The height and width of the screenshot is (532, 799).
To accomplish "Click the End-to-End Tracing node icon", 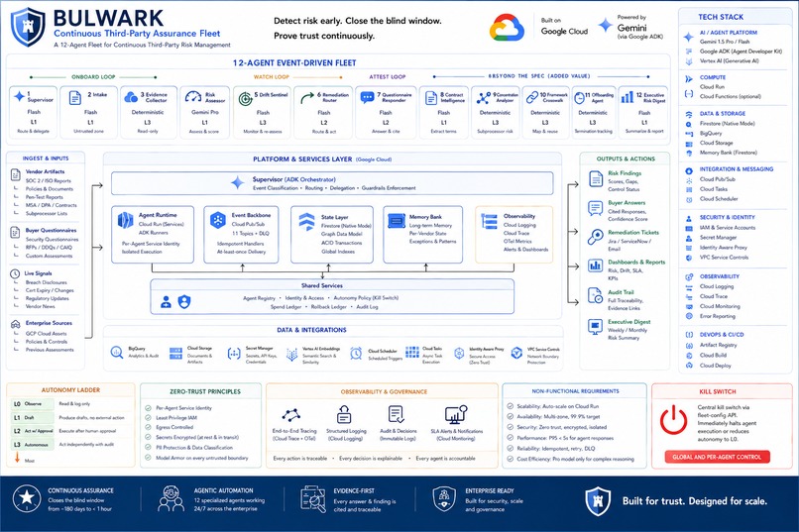I will click(291, 415).
